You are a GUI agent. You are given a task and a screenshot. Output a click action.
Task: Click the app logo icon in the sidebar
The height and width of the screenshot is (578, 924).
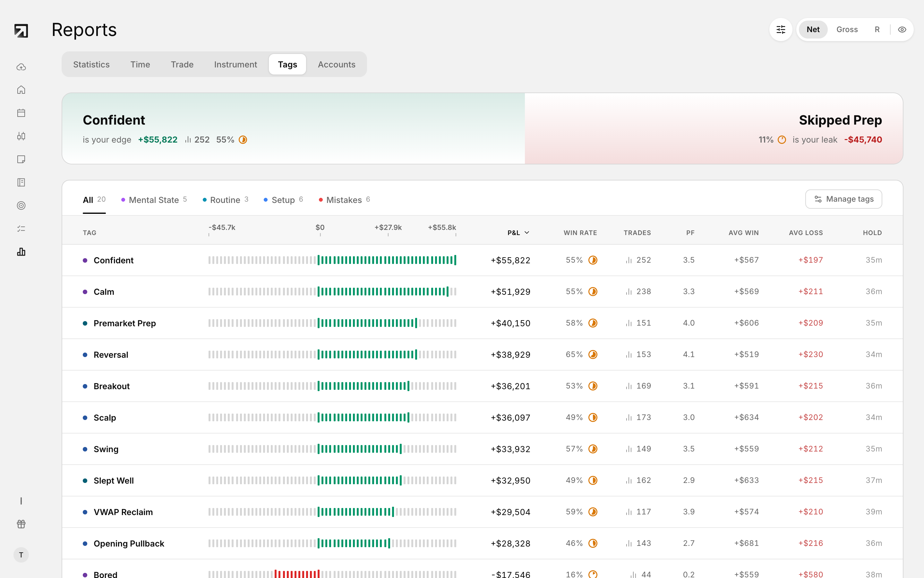[x=21, y=31]
